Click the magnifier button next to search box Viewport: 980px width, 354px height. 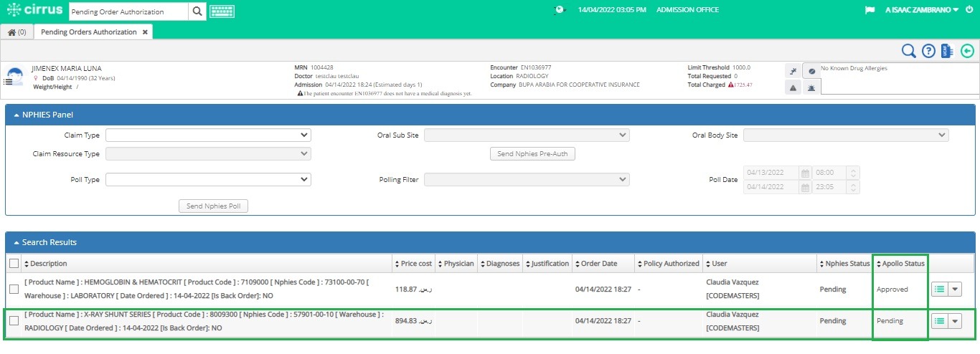(197, 11)
